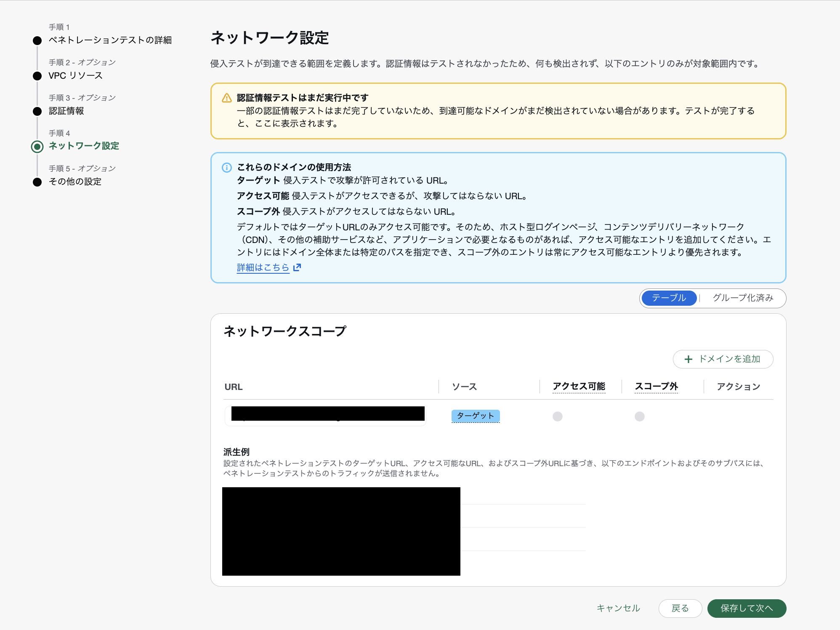Go to step その他の設定
The width and height of the screenshot is (840, 630).
point(75,182)
